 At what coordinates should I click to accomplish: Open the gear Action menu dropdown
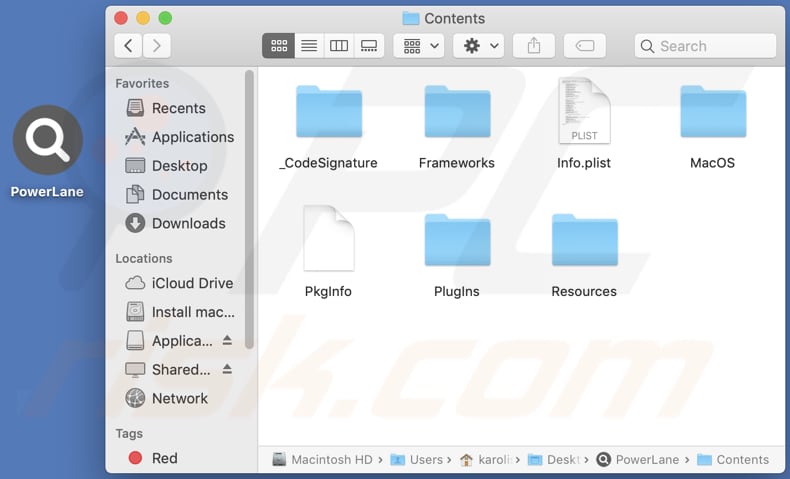tap(478, 46)
